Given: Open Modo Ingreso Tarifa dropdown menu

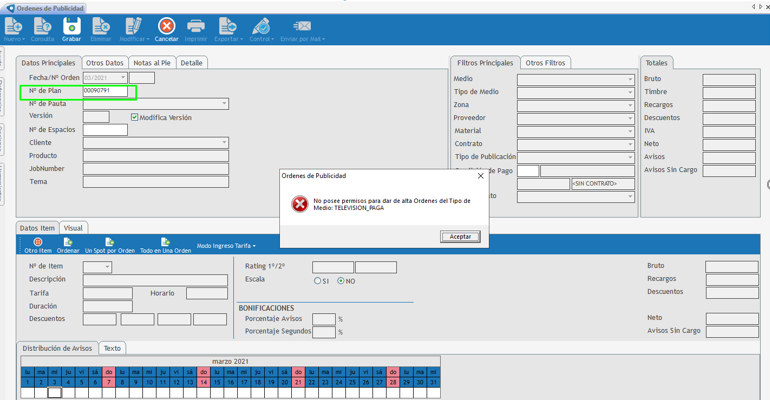Looking at the screenshot, I should (226, 246).
